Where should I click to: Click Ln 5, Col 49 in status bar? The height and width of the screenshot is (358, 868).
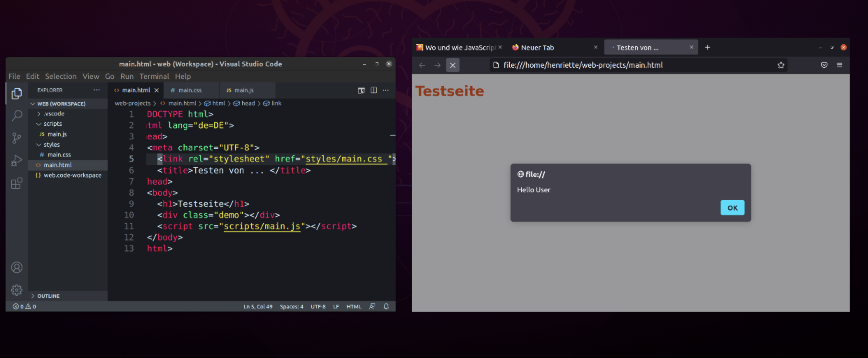click(x=258, y=307)
